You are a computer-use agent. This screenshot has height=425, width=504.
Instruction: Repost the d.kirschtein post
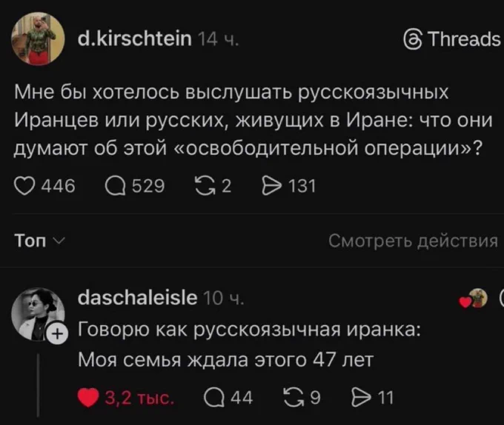205,186
